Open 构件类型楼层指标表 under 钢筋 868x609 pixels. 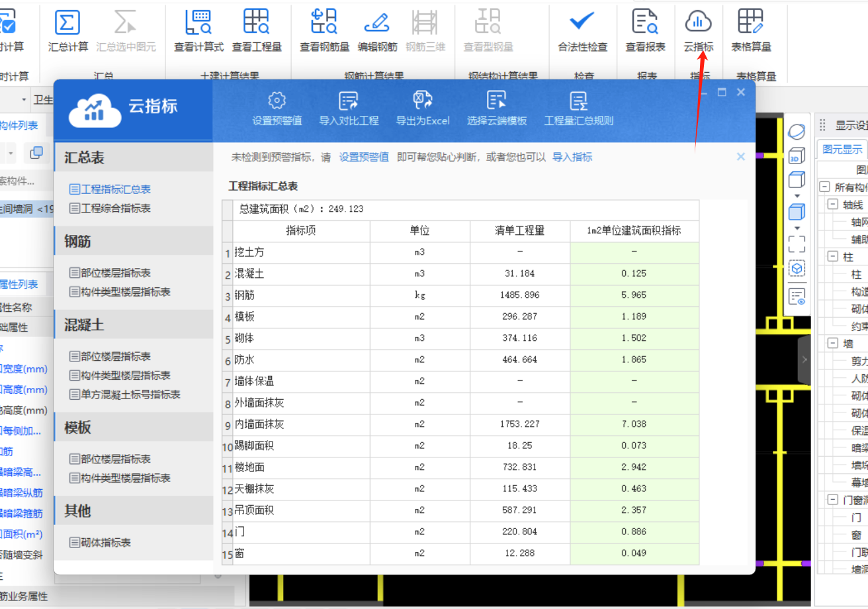pos(120,292)
